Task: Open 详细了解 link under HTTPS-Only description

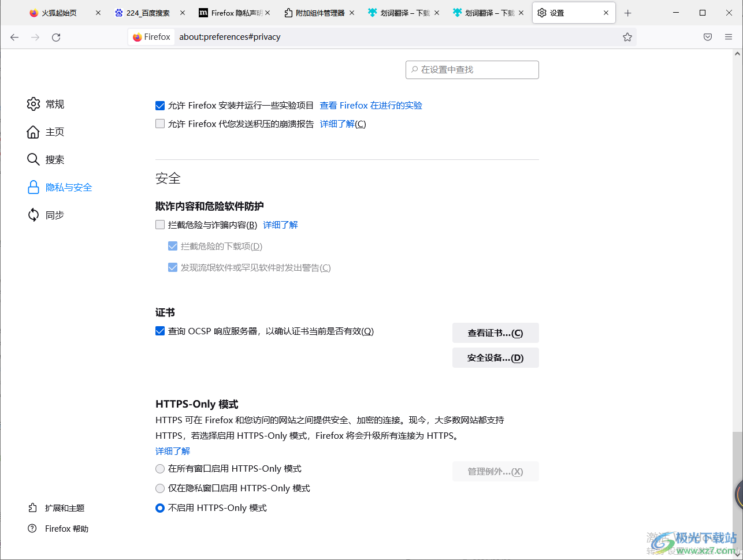Action: click(x=173, y=451)
